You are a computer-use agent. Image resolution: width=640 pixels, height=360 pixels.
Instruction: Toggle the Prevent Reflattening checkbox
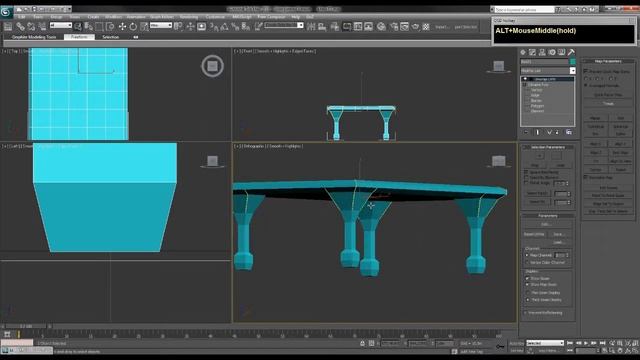point(526,313)
